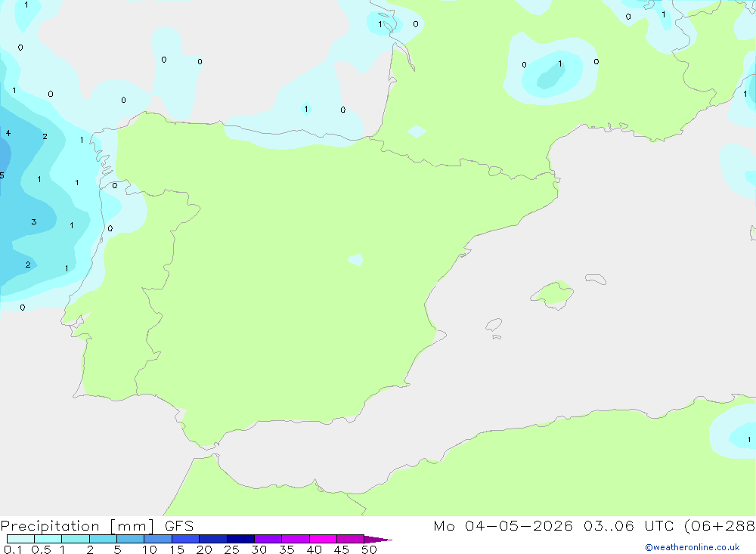Click the '03..06 UTC' time range text
Viewport: 756px width, 554px height.
click(628, 526)
